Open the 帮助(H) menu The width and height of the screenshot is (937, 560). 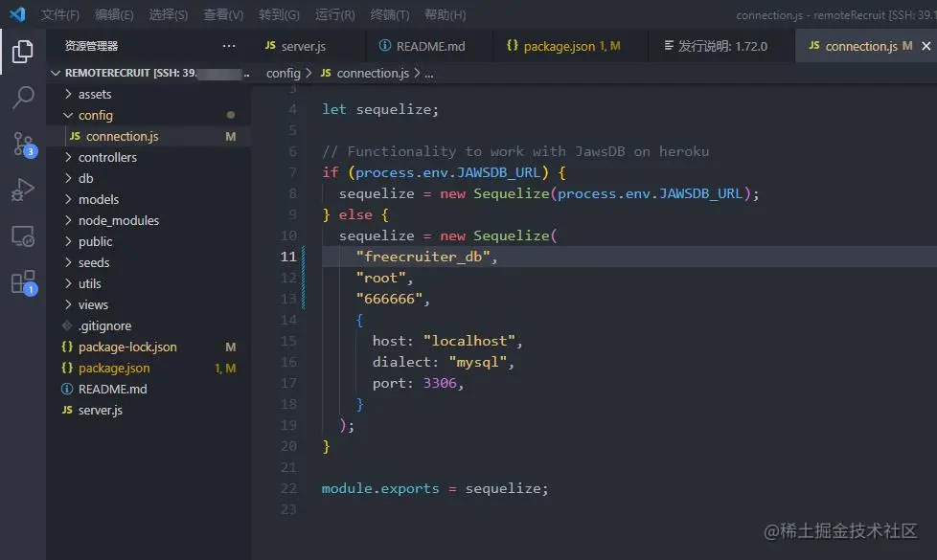pos(446,14)
